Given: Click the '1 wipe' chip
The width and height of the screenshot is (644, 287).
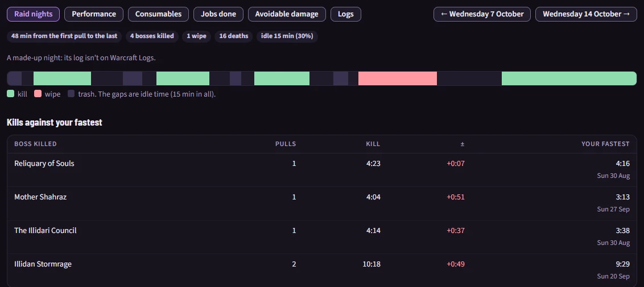Looking at the screenshot, I should [196, 36].
